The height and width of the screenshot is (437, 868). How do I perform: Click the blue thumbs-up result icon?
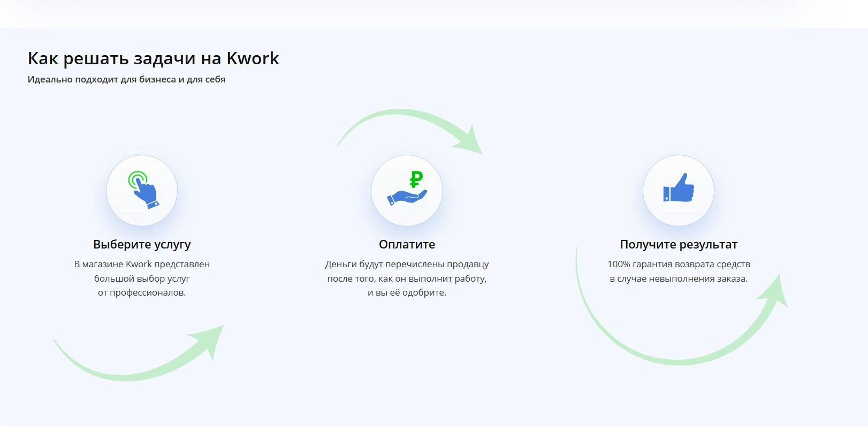tap(679, 190)
